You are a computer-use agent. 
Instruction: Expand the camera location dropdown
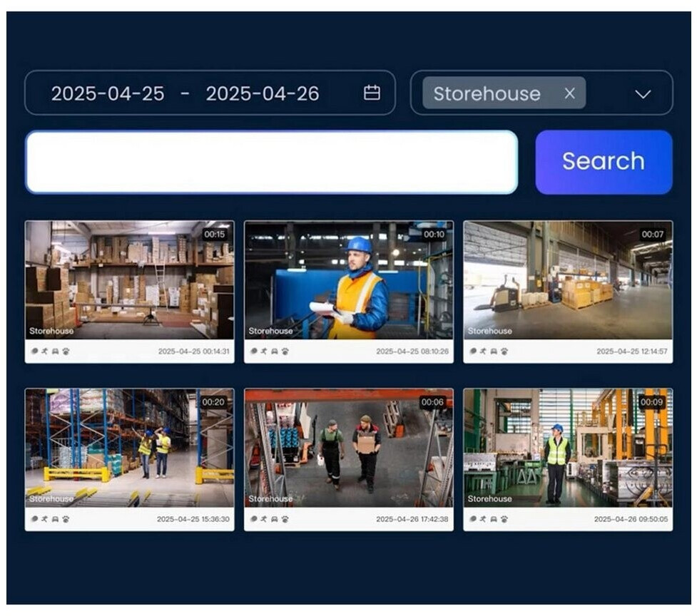coord(643,94)
